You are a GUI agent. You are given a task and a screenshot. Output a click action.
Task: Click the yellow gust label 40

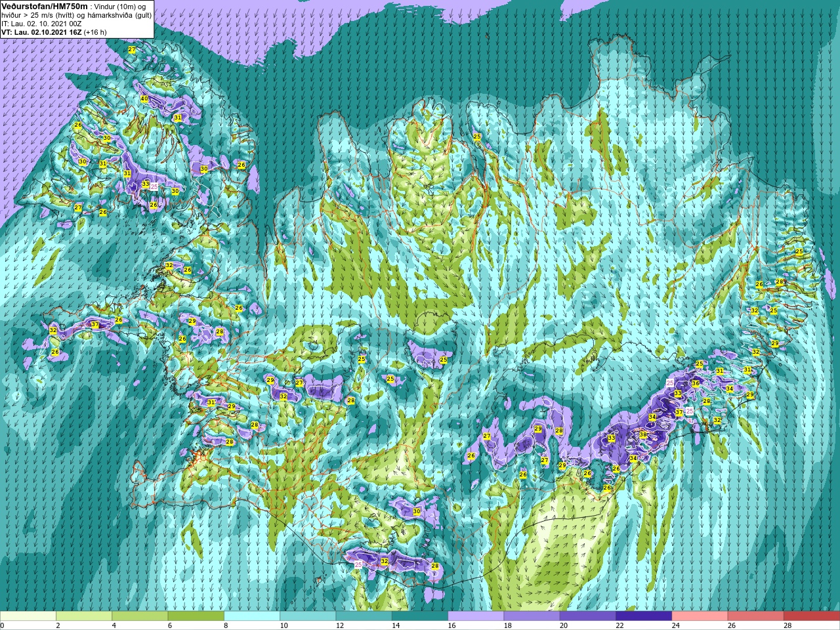click(x=144, y=99)
